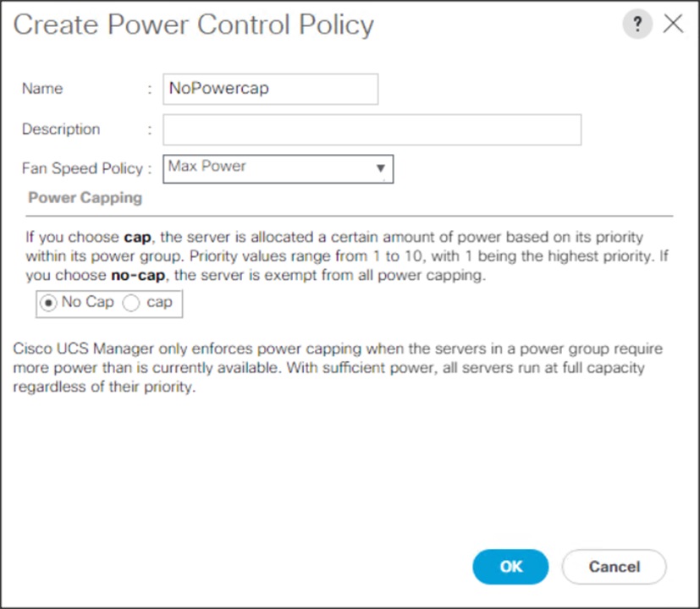Screen dimensions: 700x609
Task: Click the Description field label
Action: coord(61,129)
